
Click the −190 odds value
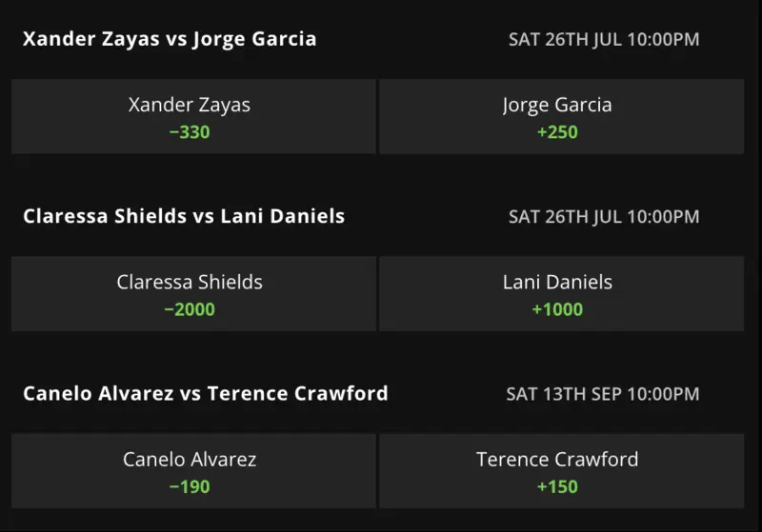[x=190, y=487]
